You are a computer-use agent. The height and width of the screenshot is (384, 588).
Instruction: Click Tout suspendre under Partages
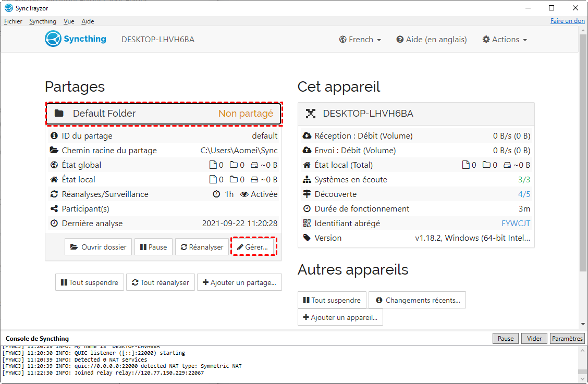[90, 282]
